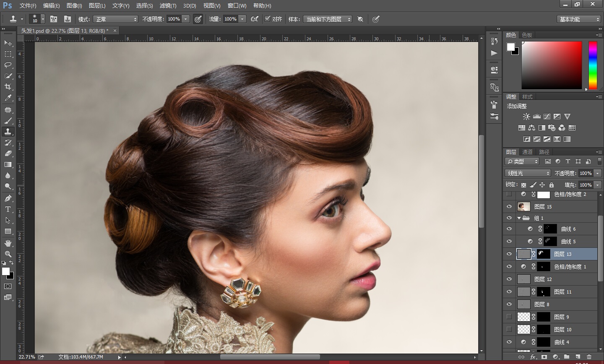604x364 pixels.
Task: Hide the 组 1 group
Action: coord(509,218)
